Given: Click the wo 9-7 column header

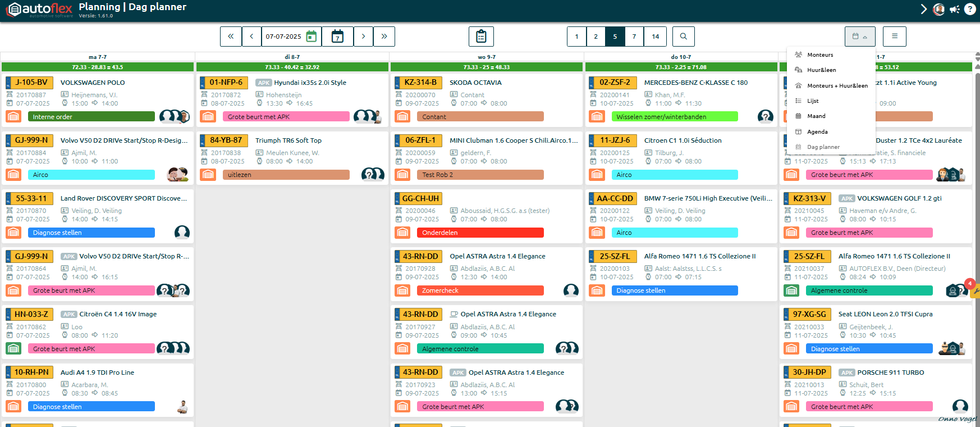Looking at the screenshot, I should [487, 57].
